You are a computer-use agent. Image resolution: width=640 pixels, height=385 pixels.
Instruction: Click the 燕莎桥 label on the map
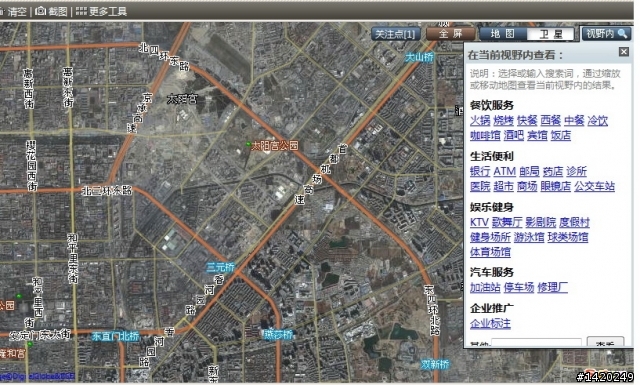pos(278,334)
